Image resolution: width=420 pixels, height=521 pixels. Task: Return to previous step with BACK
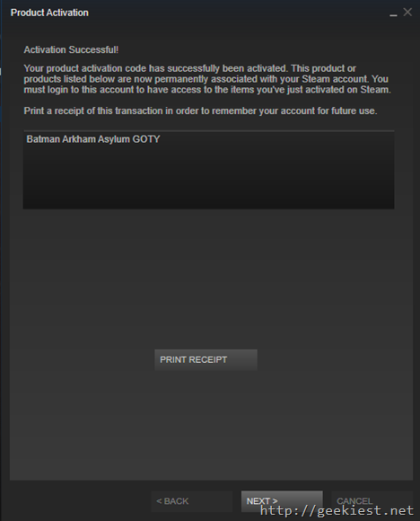pos(191,501)
